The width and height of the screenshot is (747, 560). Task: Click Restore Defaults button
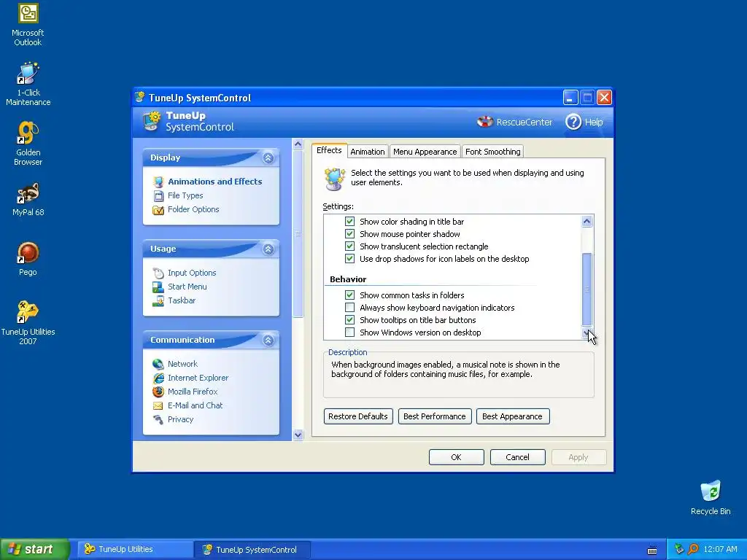tap(358, 416)
